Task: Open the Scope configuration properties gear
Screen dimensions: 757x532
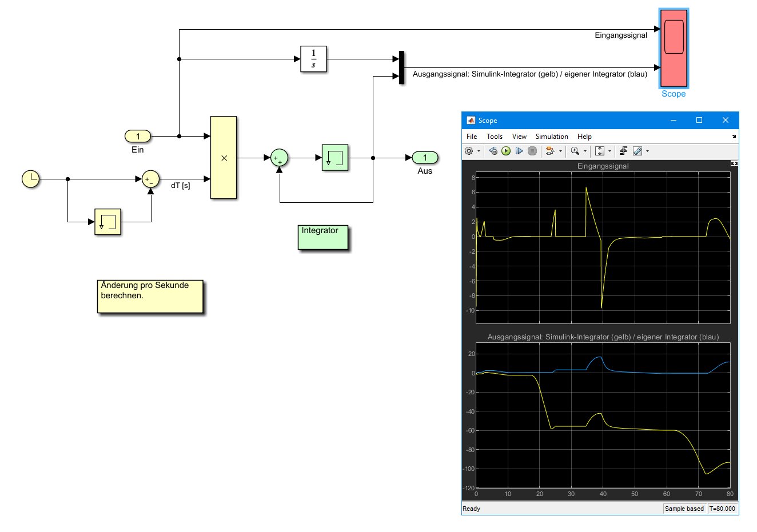Action: pos(469,151)
